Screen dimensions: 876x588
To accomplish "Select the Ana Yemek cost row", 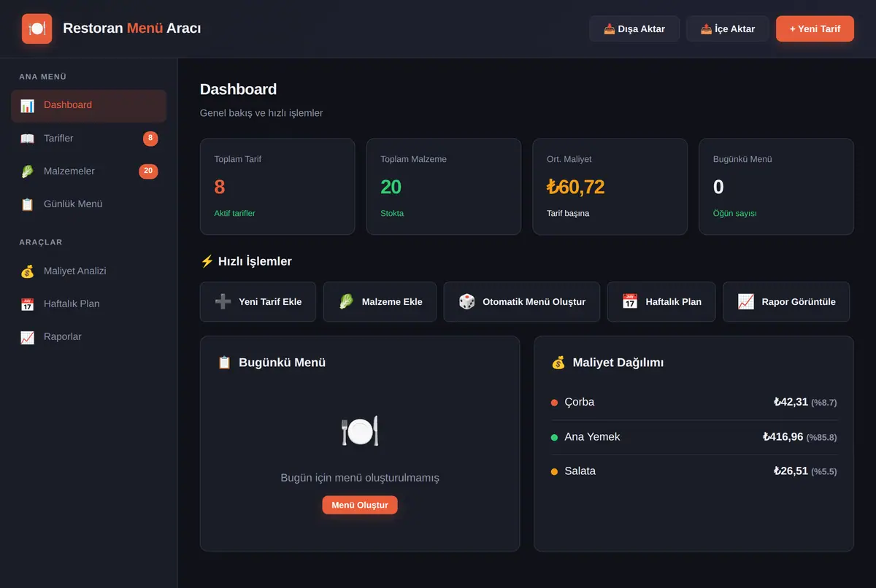I will coord(693,437).
